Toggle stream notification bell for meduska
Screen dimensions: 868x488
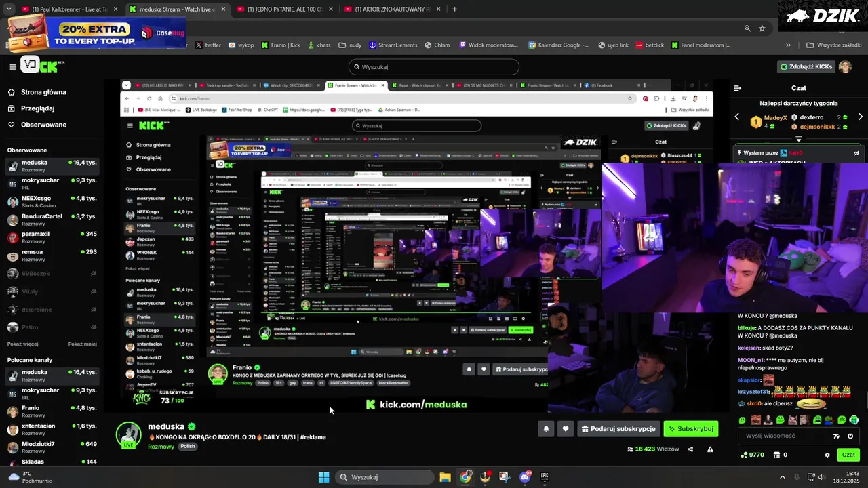[546, 429]
